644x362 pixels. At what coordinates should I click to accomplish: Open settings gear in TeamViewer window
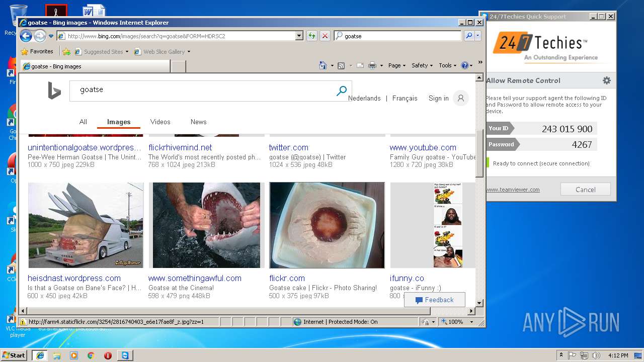(x=607, y=80)
